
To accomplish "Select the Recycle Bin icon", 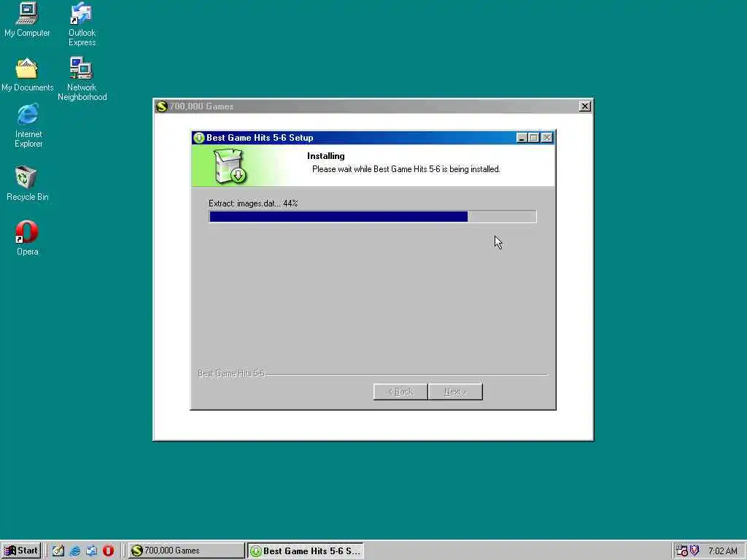I will (x=27, y=183).
